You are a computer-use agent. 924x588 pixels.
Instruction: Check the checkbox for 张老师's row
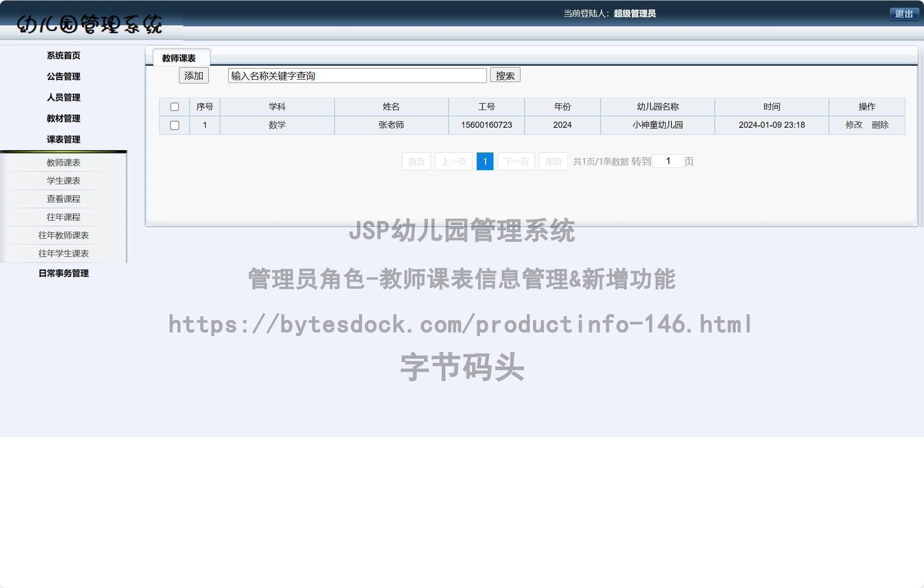[x=175, y=125]
